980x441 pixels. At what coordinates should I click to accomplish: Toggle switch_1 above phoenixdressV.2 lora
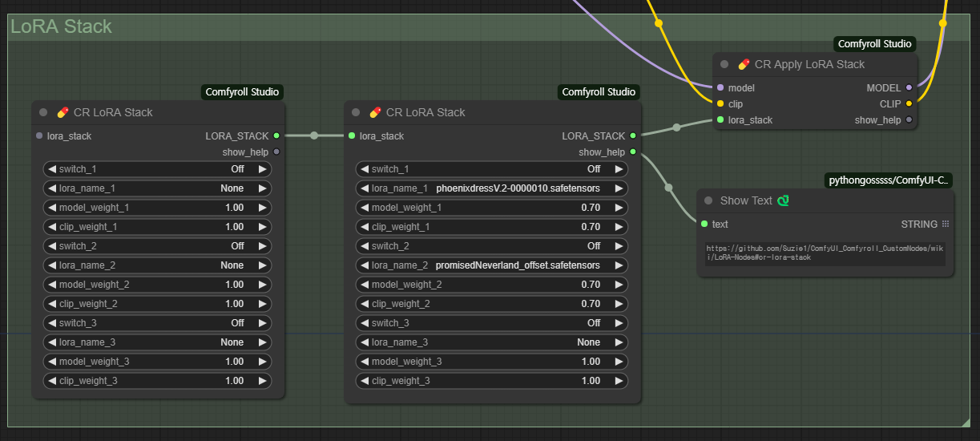click(491, 169)
